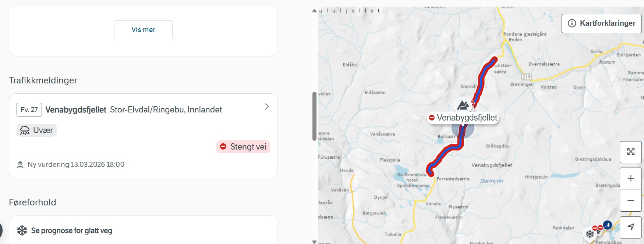Zoom in on the map
The width and height of the screenshot is (644, 244).
[631, 179]
